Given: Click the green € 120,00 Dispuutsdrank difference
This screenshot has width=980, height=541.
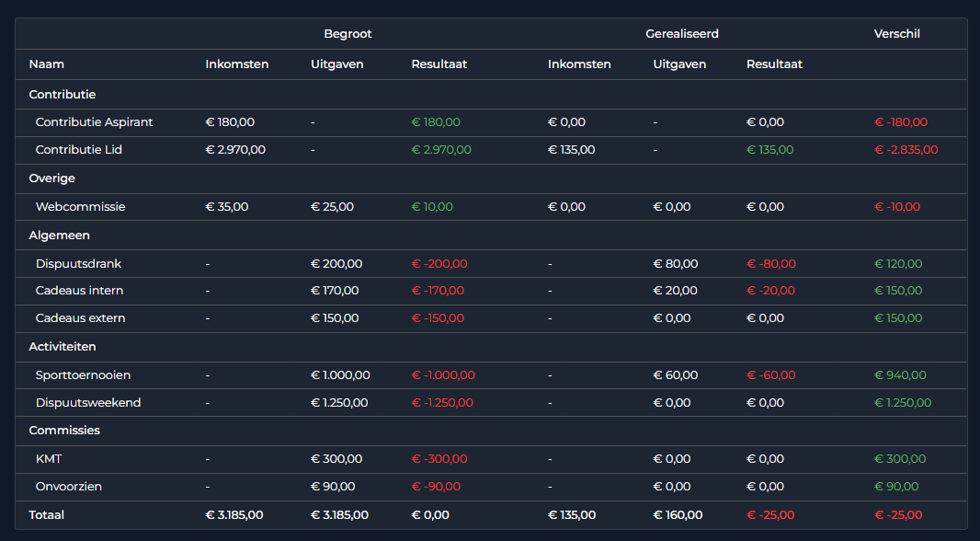Looking at the screenshot, I should pyautogui.click(x=898, y=264).
